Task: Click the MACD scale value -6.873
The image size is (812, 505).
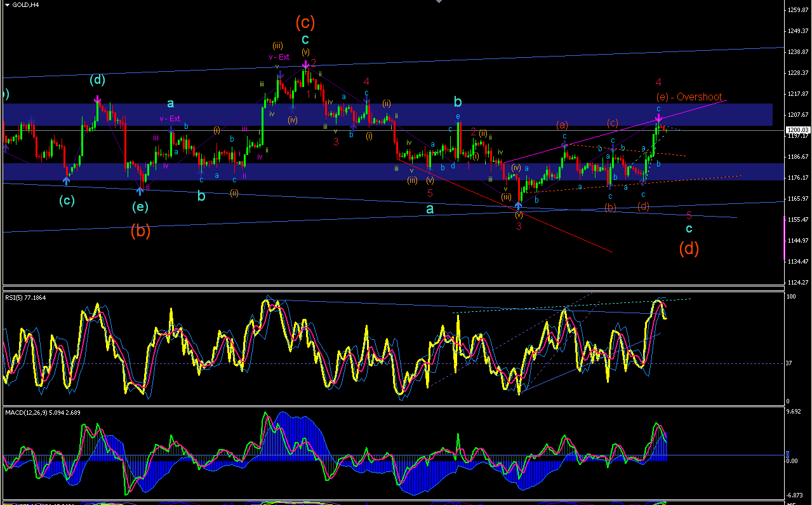Action: point(794,494)
